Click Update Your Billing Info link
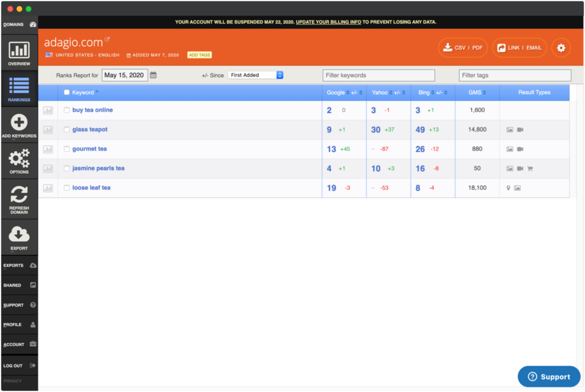 tap(328, 22)
